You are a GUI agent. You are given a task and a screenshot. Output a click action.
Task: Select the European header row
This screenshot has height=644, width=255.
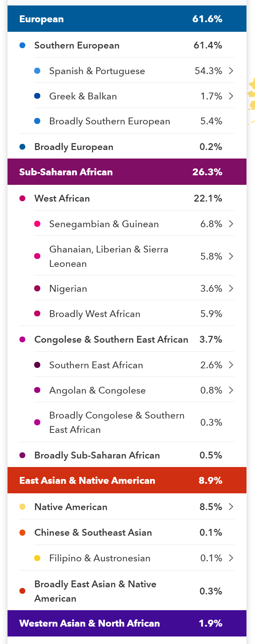click(x=127, y=19)
